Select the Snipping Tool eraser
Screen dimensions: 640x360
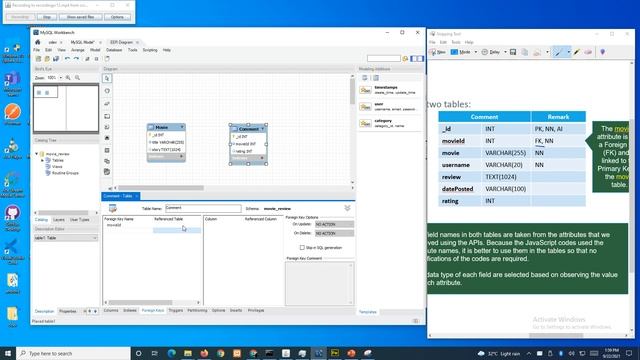tap(588, 52)
